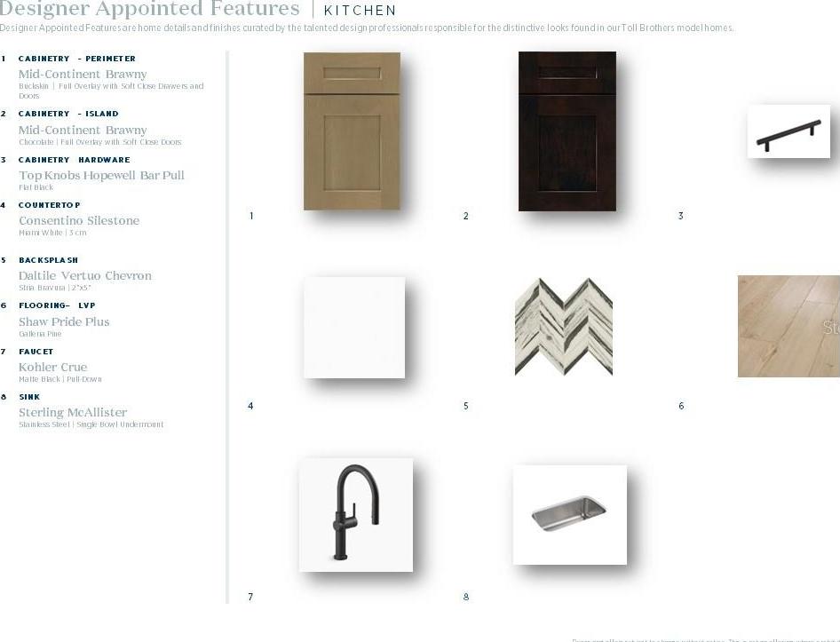The height and width of the screenshot is (642, 840).
Task: Click the Sterling McAllister sink name
Action: click(73, 412)
